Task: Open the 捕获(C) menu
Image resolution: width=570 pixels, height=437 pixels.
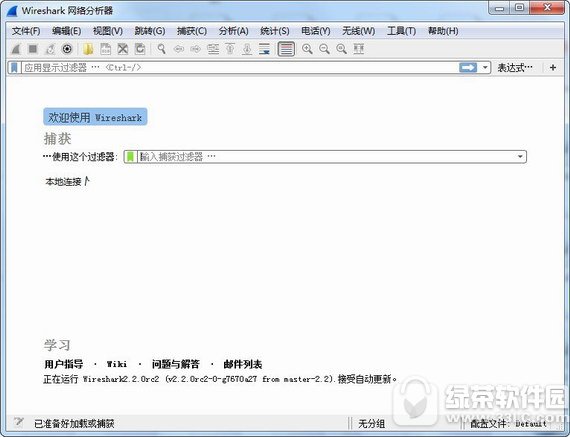Action: click(x=192, y=31)
